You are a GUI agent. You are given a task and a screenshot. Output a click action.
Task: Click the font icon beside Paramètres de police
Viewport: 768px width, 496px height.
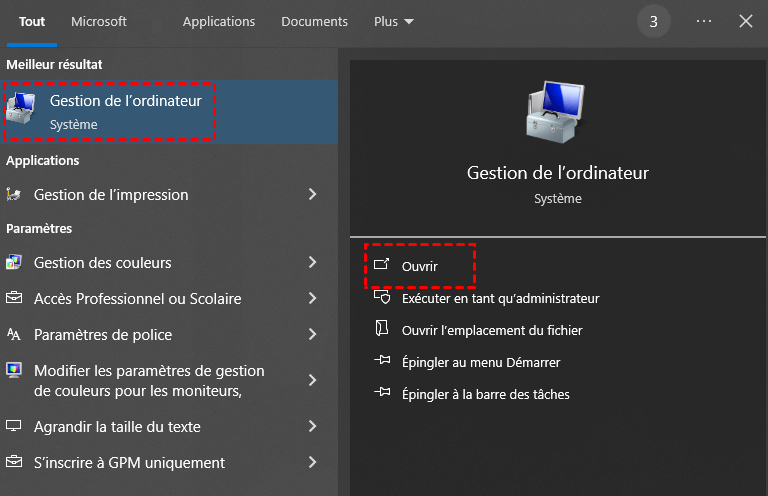[14, 334]
